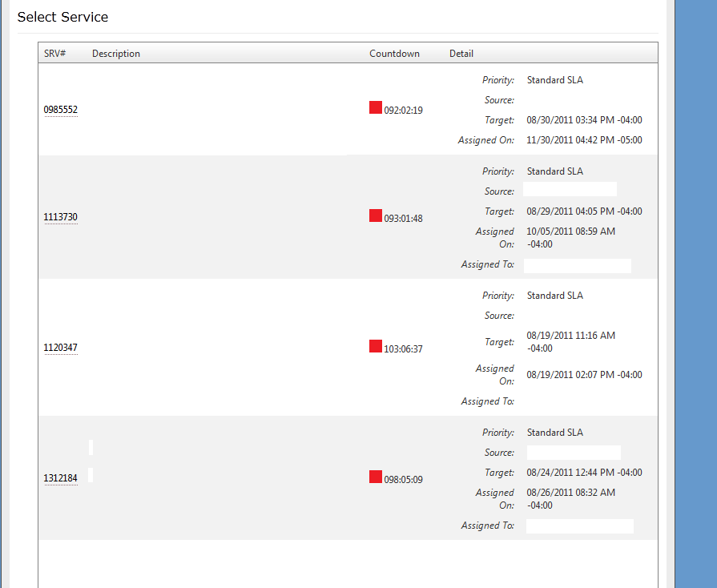Viewport: 717px width, 588px height.
Task: Open service request 1120347
Action: pos(61,348)
